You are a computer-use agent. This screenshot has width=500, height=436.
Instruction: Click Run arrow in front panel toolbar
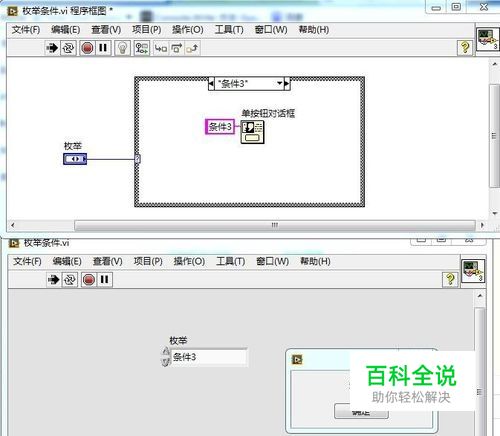[53, 279]
